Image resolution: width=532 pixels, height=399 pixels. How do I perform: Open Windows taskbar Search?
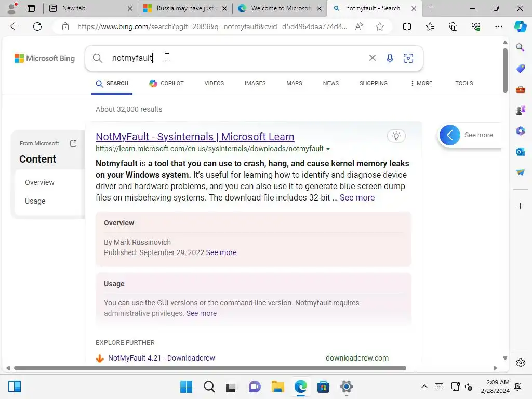[209, 387]
